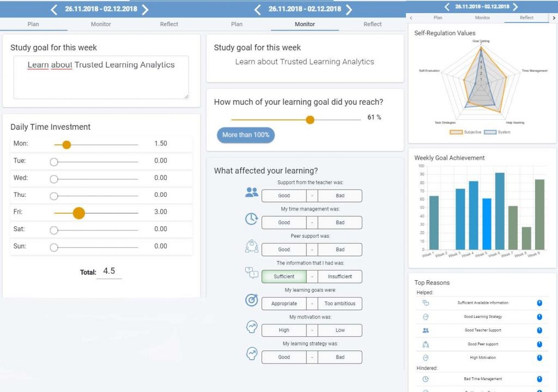Click clock icon next to Bad Time Management
This screenshot has height=392, width=558.
click(426, 379)
